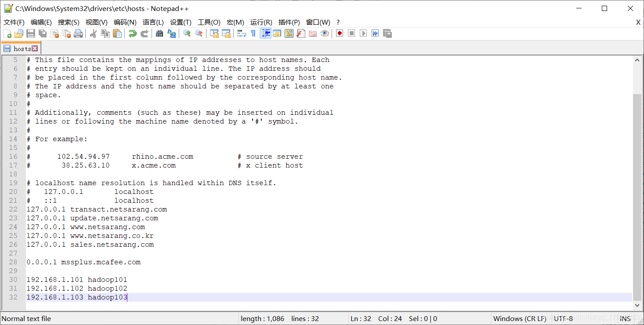Click the line '192.168.1.101 hadoop101'
Viewport: 644px width, 325px height.
[77, 280]
